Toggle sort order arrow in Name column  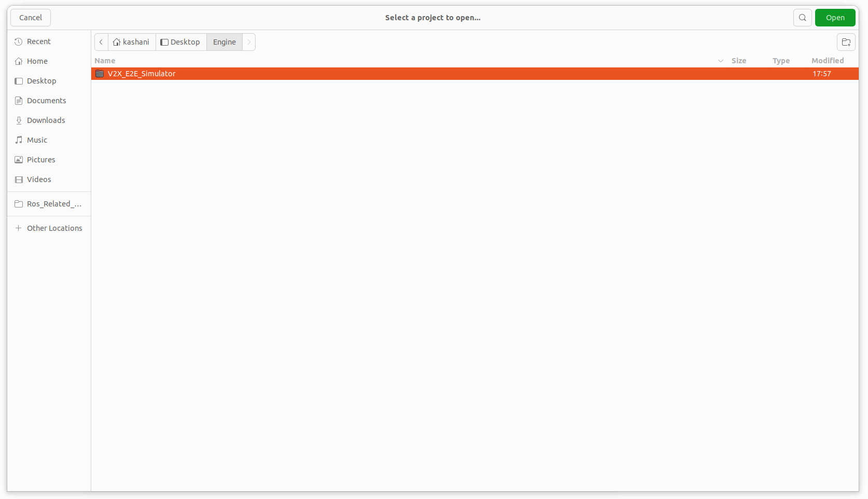tap(720, 61)
